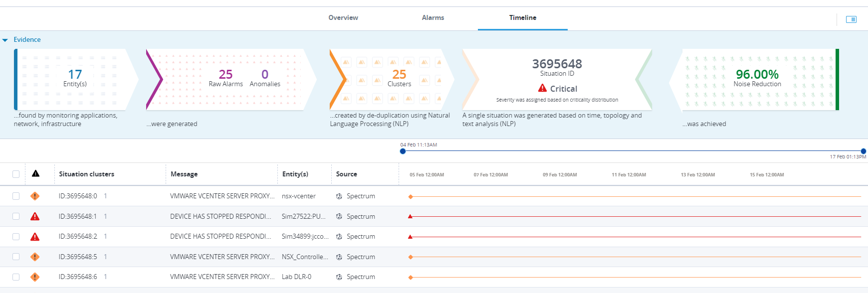The height and width of the screenshot is (293, 868).
Task: Switch to the Alarms tab
Action: pyautogui.click(x=433, y=18)
